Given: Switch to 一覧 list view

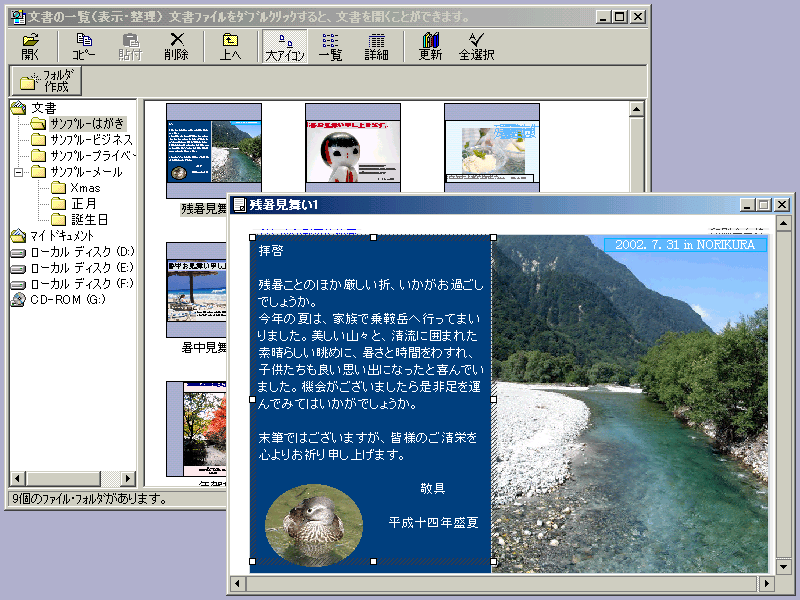Looking at the screenshot, I should click(x=330, y=46).
